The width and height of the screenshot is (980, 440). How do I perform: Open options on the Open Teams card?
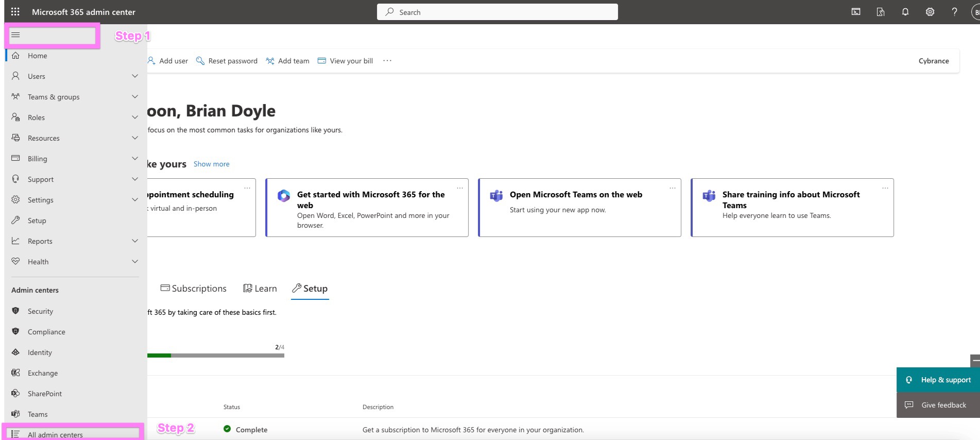click(673, 188)
